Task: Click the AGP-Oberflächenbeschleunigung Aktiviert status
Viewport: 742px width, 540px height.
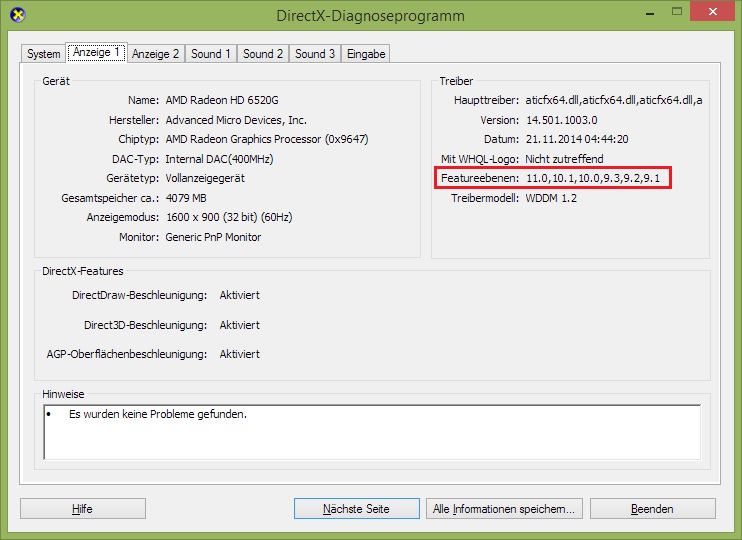Action: 239,354
